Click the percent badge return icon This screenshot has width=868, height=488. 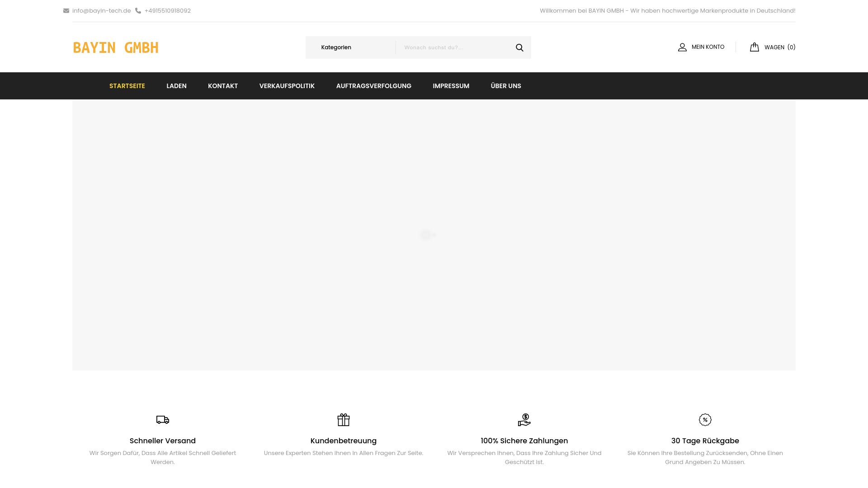coord(705,420)
